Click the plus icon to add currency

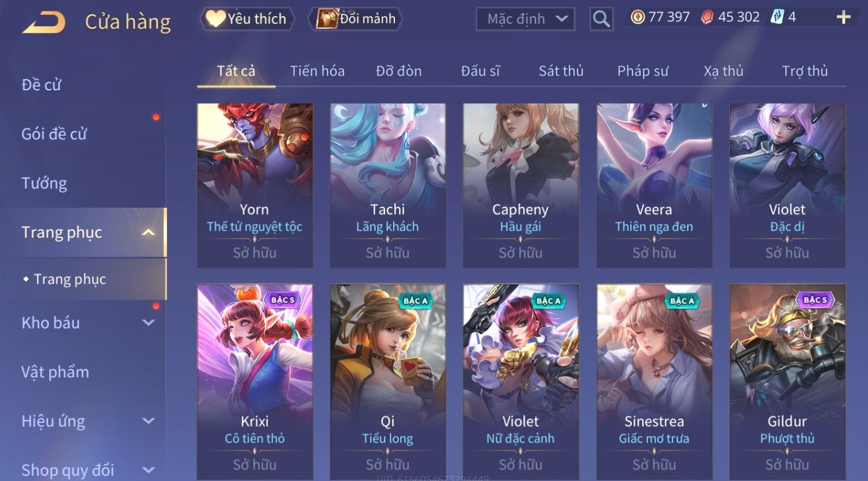coord(843,17)
